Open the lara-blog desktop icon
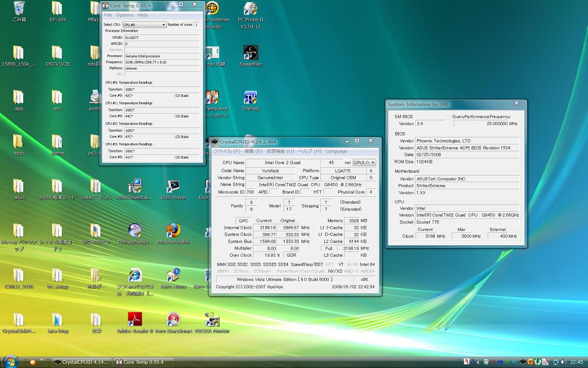This screenshot has height=368, width=588. pyautogui.click(x=57, y=322)
